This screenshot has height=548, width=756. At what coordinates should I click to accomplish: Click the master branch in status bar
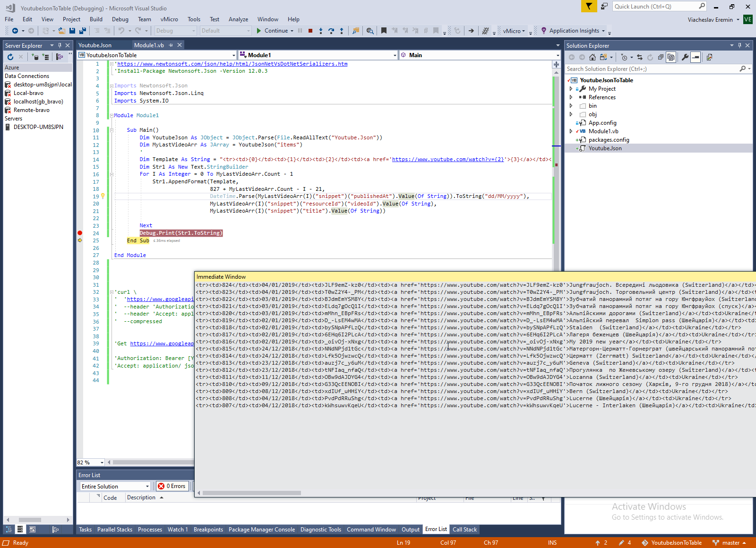click(x=730, y=543)
